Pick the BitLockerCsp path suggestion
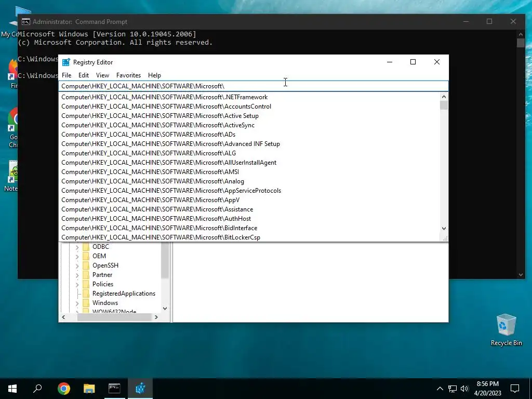Viewport: 532px width, 399px height. [249, 237]
